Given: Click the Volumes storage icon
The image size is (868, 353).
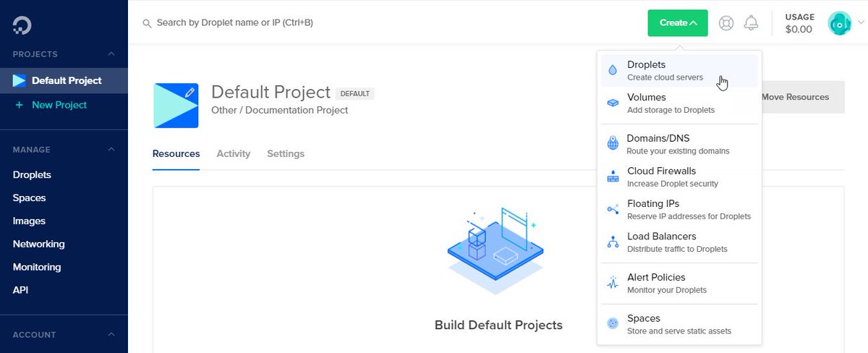Looking at the screenshot, I should 613,103.
